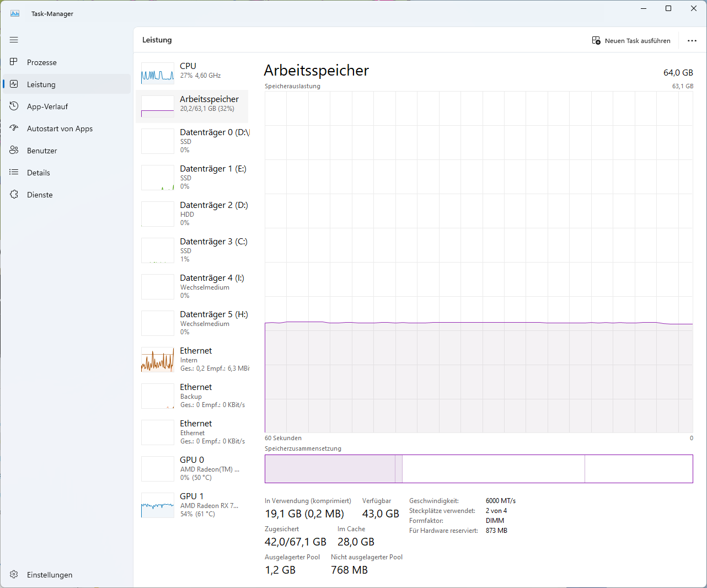Select the CPU performance graph thumbnail
Viewport: 707px width, 588px height.
[x=158, y=73]
